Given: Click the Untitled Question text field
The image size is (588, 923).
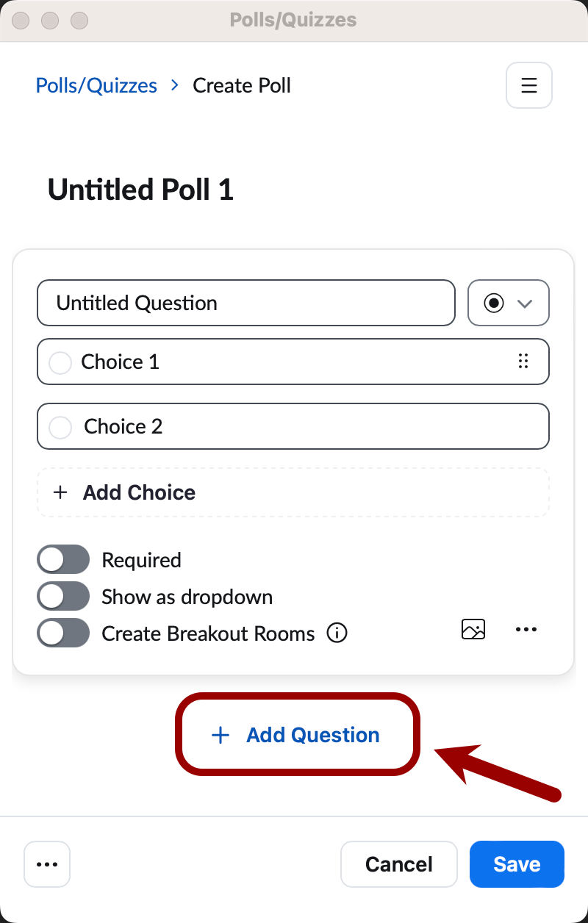Looking at the screenshot, I should pyautogui.click(x=246, y=303).
